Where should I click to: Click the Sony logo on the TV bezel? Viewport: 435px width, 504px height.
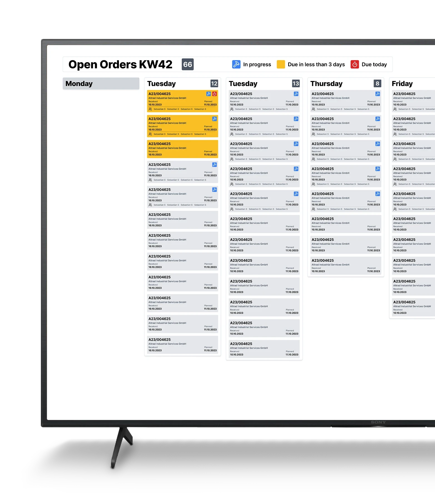click(x=378, y=422)
